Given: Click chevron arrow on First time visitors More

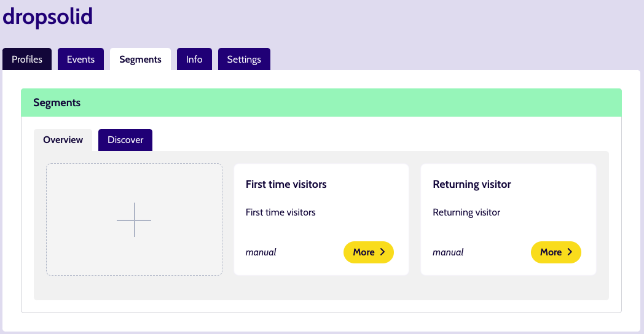Looking at the screenshot, I should [382, 252].
